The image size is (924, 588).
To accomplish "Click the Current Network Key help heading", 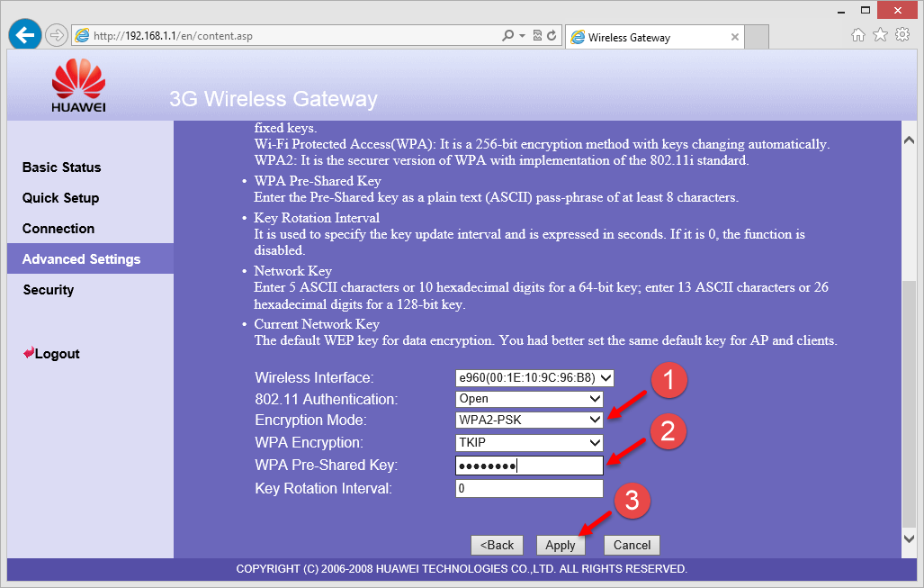I will pyautogui.click(x=317, y=324).
